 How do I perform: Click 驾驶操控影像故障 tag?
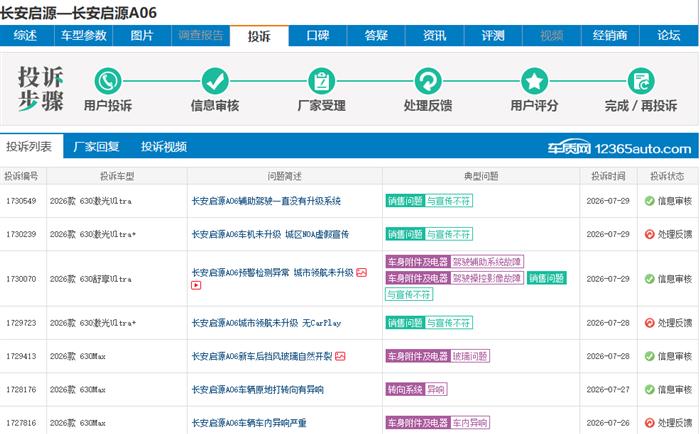click(487, 278)
